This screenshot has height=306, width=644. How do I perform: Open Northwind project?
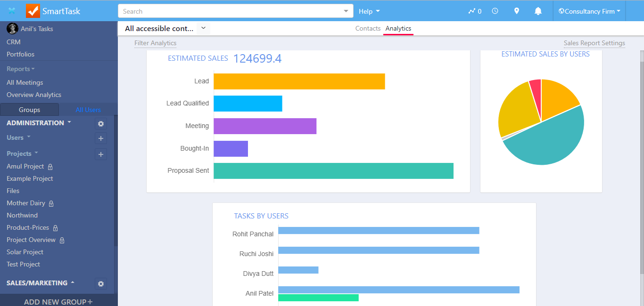click(22, 215)
